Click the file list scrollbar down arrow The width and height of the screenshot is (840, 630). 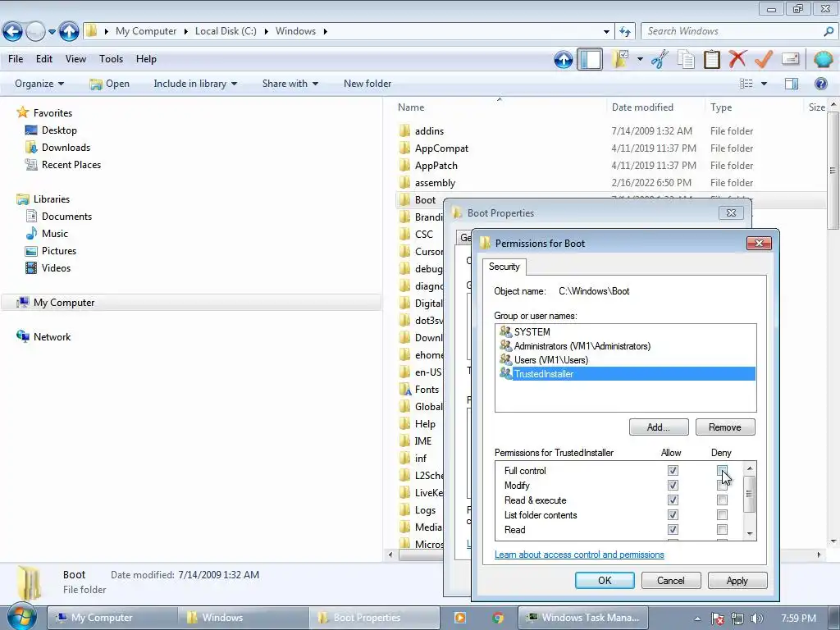[x=833, y=541]
